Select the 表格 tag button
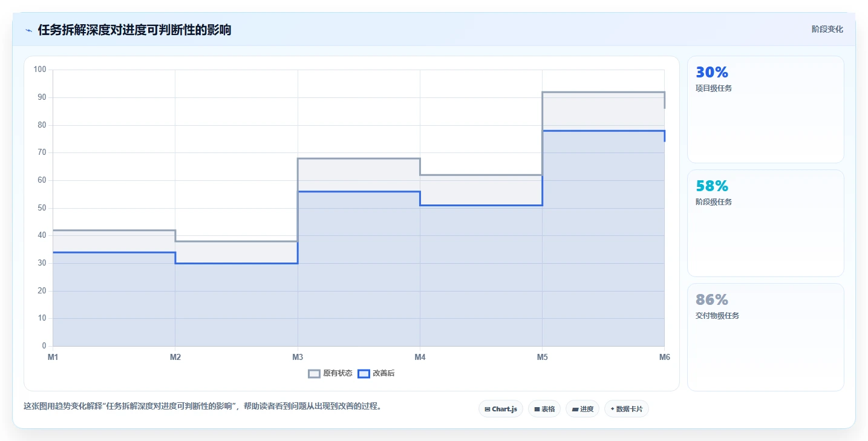The height and width of the screenshot is (441, 868). [544, 409]
